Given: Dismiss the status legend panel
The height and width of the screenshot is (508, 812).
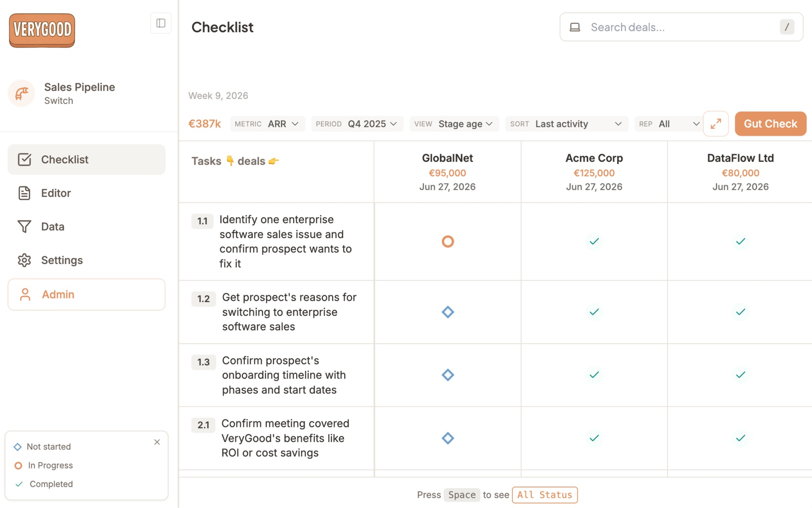Looking at the screenshot, I should pos(157,442).
